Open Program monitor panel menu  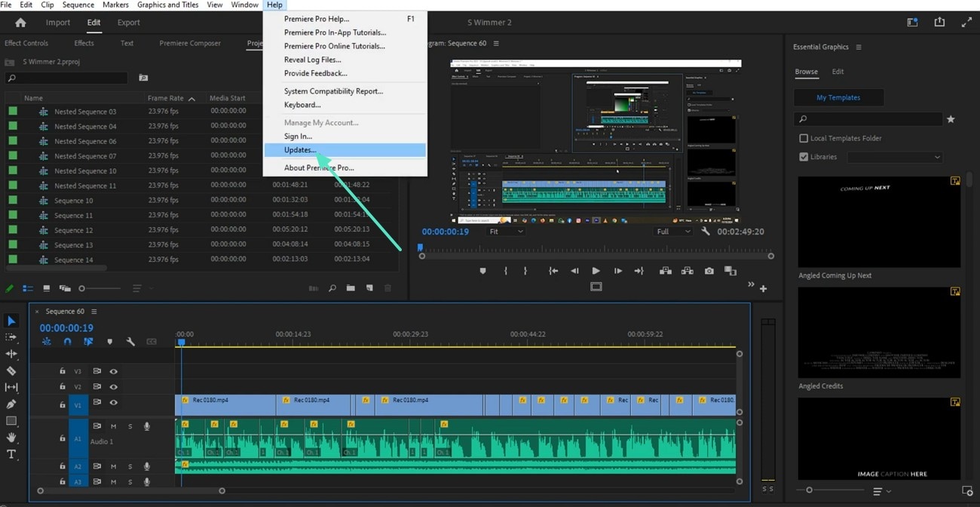tap(496, 43)
